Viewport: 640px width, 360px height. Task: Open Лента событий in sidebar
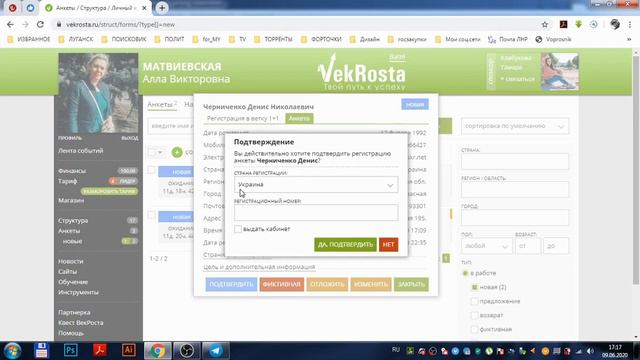click(x=80, y=151)
